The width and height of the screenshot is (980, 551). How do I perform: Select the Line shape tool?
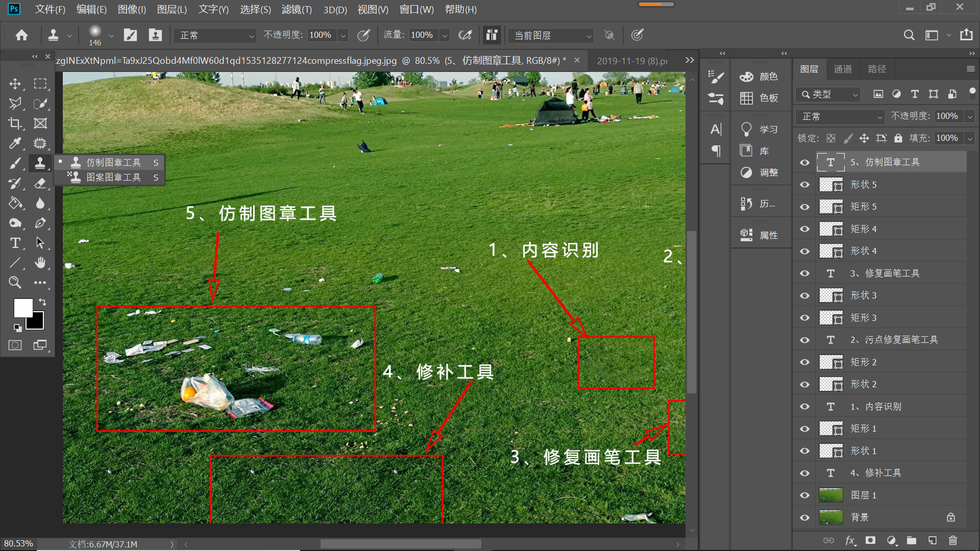point(15,263)
